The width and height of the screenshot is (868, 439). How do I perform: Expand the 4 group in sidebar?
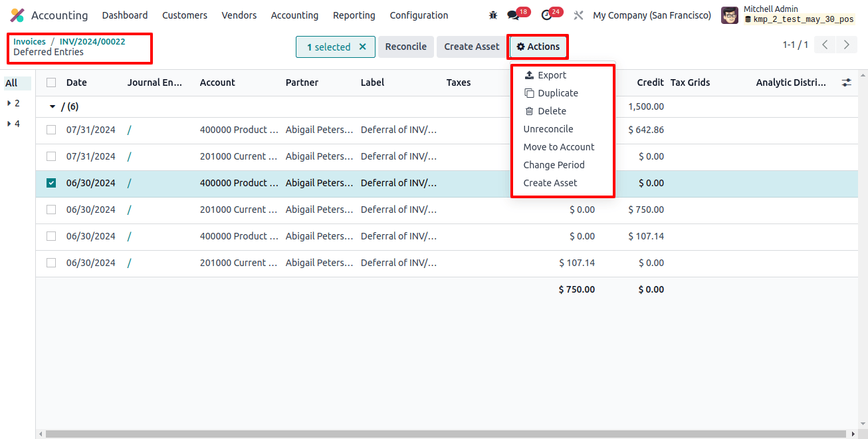click(9, 124)
